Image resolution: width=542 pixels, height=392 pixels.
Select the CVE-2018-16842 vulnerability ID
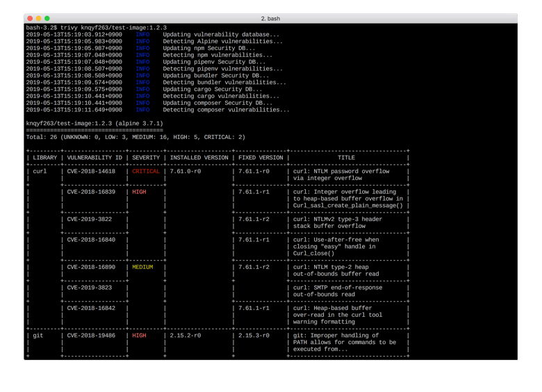[x=91, y=308]
